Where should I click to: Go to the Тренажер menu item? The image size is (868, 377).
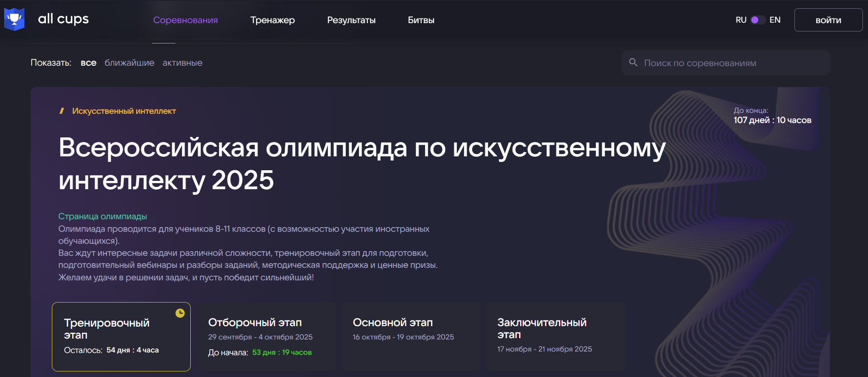point(272,20)
